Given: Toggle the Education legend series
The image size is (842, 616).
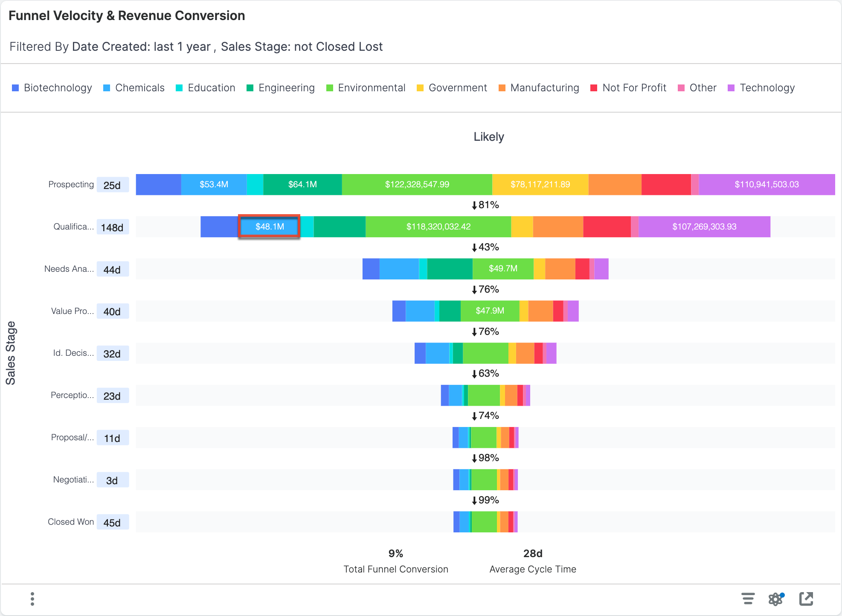Looking at the screenshot, I should [x=211, y=88].
